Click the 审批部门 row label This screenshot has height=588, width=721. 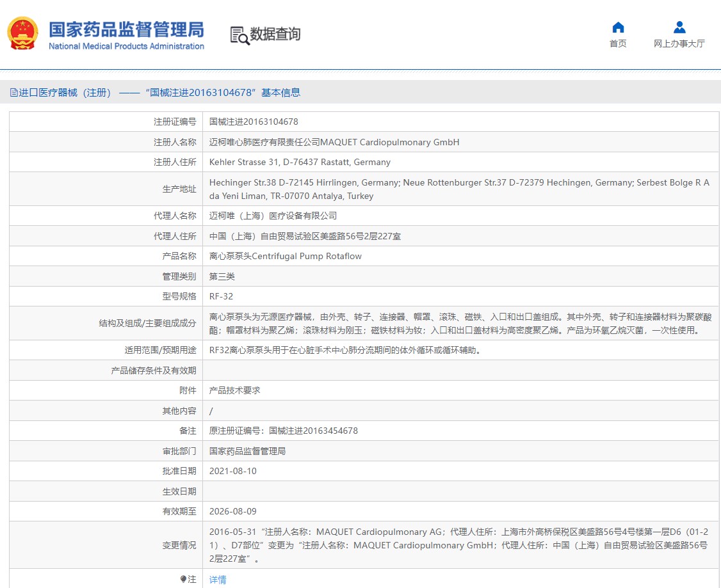179,451
